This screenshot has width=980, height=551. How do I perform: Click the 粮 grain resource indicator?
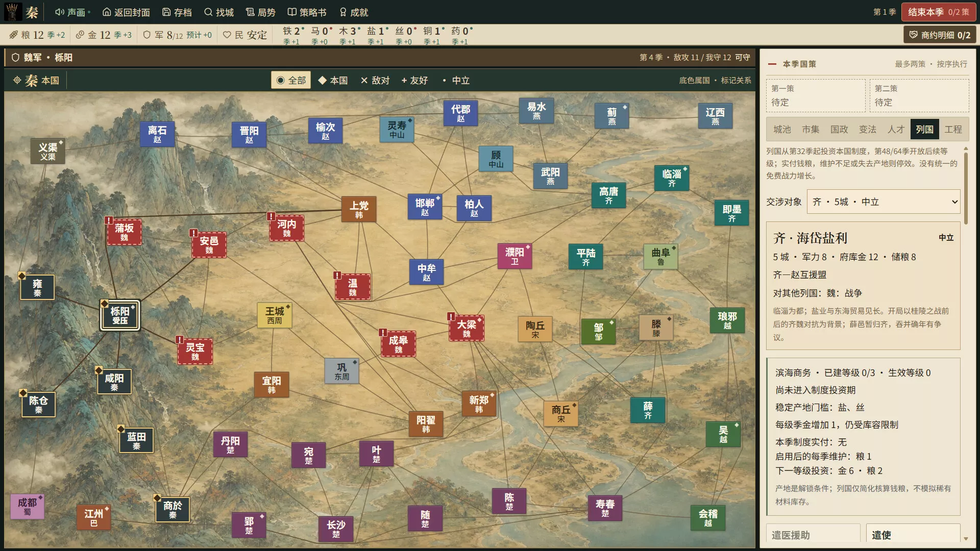click(x=37, y=35)
